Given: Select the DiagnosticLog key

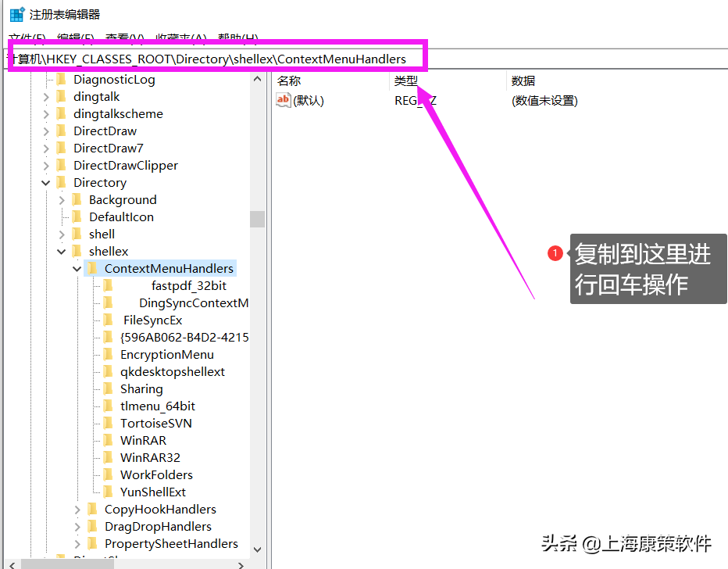Looking at the screenshot, I should [x=114, y=80].
